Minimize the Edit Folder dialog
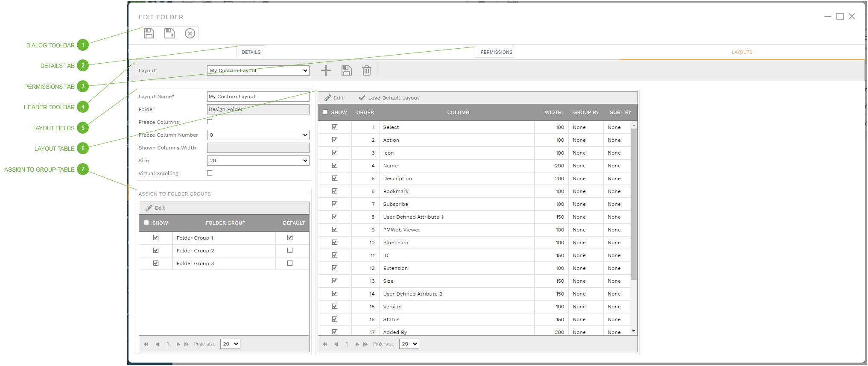The image size is (868, 366). coord(828,16)
